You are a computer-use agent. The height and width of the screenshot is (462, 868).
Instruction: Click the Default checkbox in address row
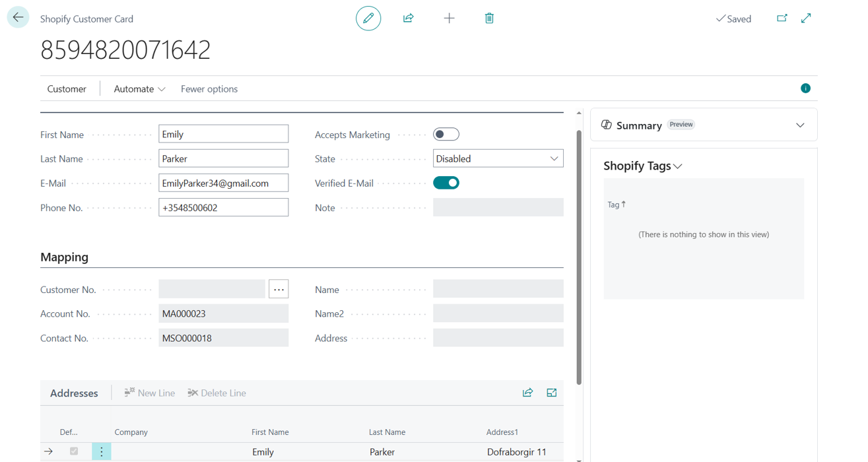click(74, 451)
